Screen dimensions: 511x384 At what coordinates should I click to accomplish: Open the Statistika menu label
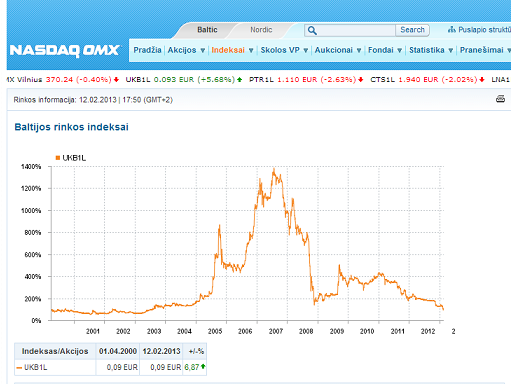coord(427,50)
